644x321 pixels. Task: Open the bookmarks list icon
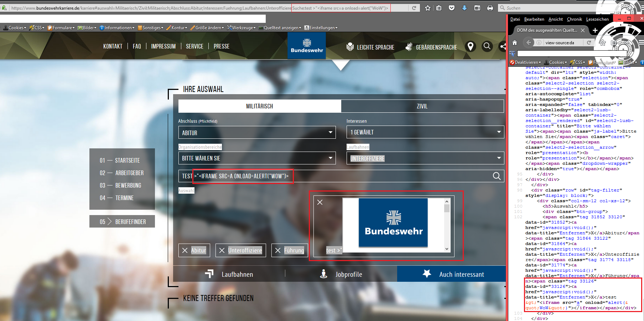(439, 8)
